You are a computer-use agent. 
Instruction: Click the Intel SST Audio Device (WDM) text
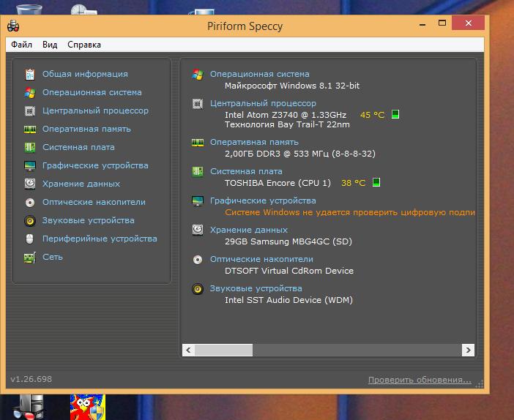tap(288, 300)
